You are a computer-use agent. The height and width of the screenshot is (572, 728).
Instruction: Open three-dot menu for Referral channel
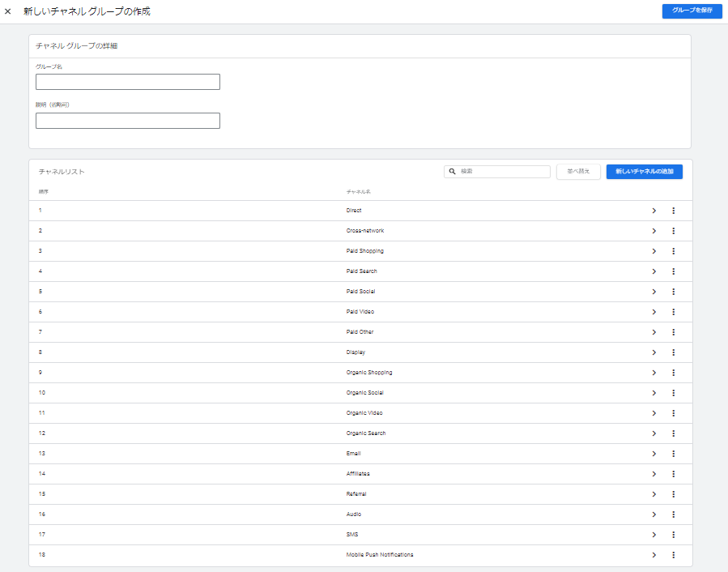673,494
